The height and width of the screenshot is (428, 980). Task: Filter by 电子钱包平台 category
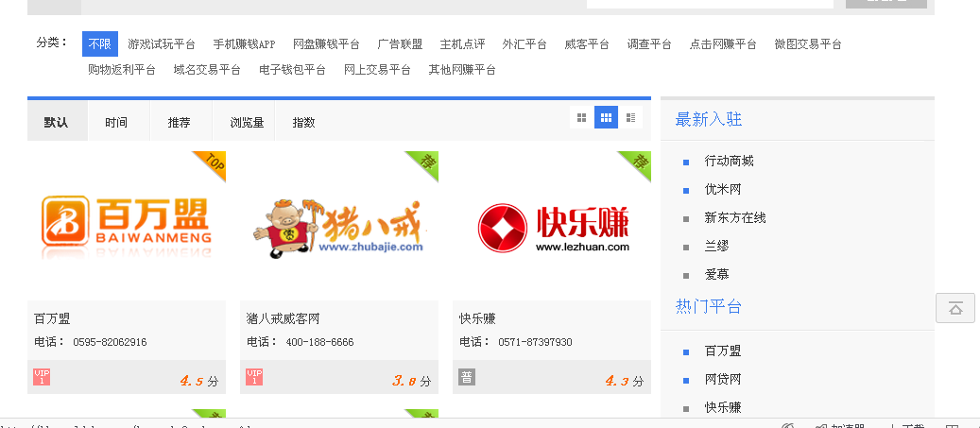click(x=293, y=70)
